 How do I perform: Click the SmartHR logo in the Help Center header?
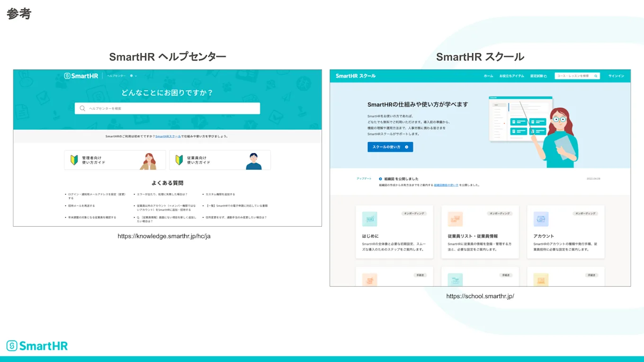(x=81, y=76)
